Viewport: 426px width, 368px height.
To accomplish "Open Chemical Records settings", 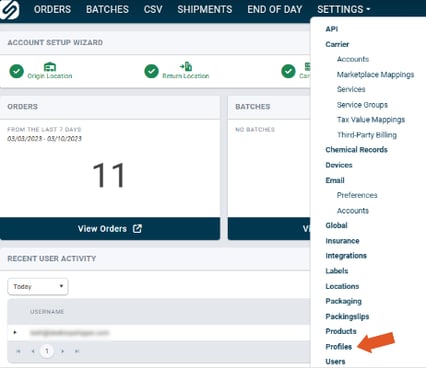I will click(x=356, y=150).
